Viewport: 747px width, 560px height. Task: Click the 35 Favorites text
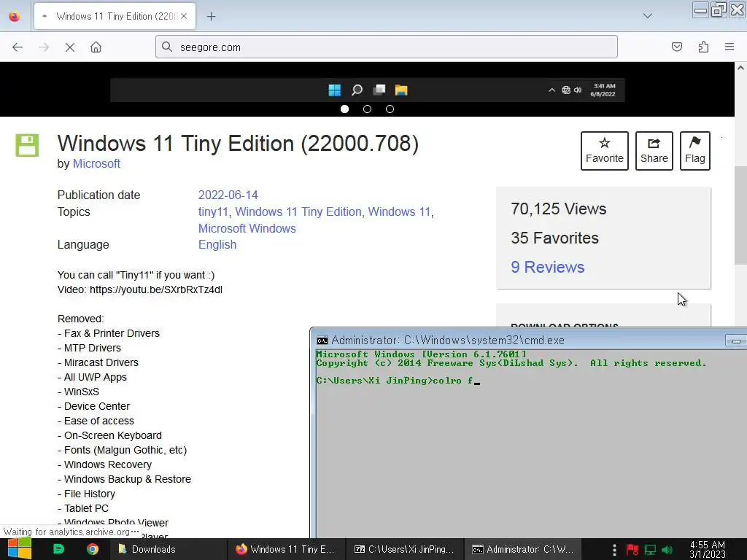click(554, 238)
